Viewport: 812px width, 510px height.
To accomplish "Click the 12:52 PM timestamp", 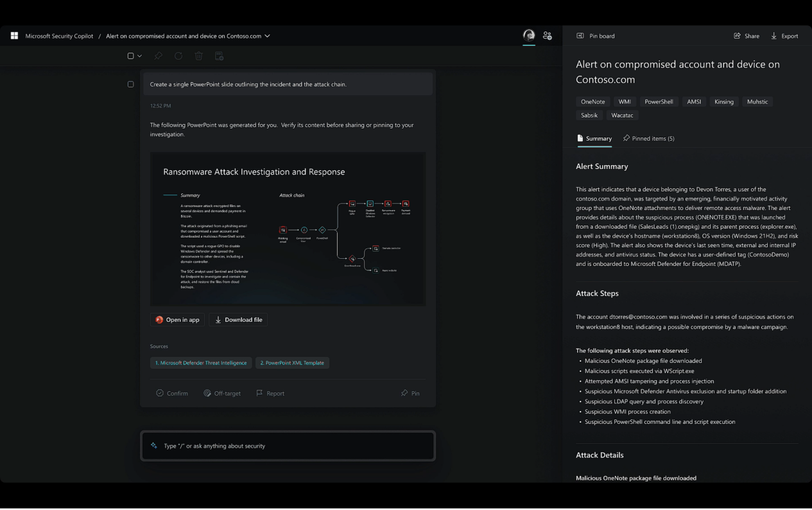I will pyautogui.click(x=160, y=106).
